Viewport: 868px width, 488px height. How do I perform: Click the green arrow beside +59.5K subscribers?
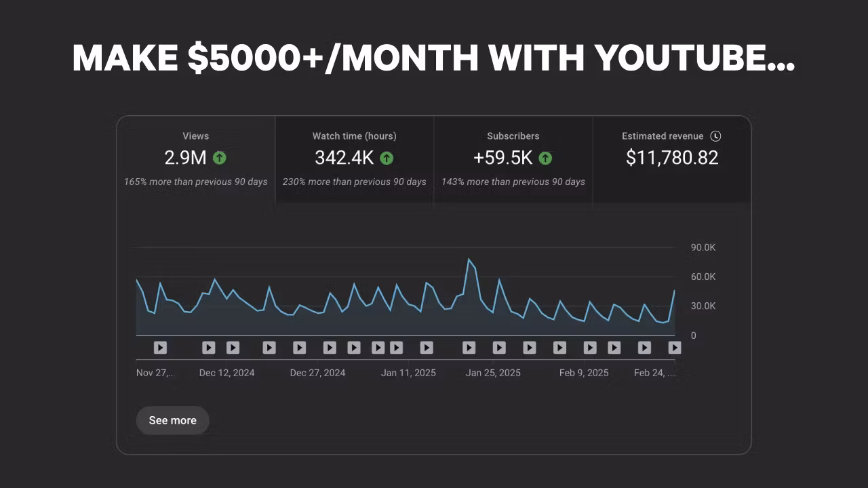[x=545, y=158]
